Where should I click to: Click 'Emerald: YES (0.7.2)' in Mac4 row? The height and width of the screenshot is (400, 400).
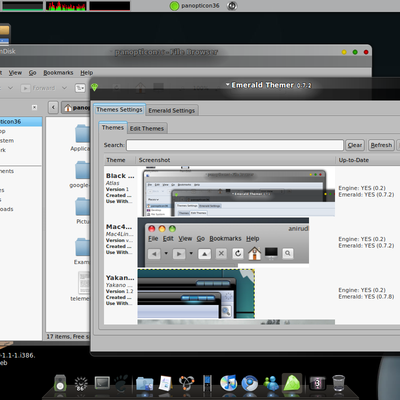click(366, 245)
